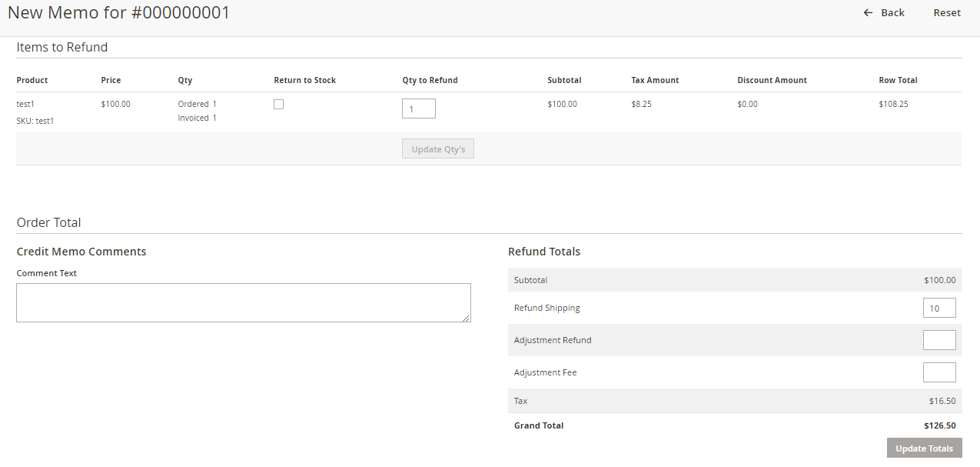980x467 pixels.
Task: Click inside the Comment Text box
Action: coord(243,302)
